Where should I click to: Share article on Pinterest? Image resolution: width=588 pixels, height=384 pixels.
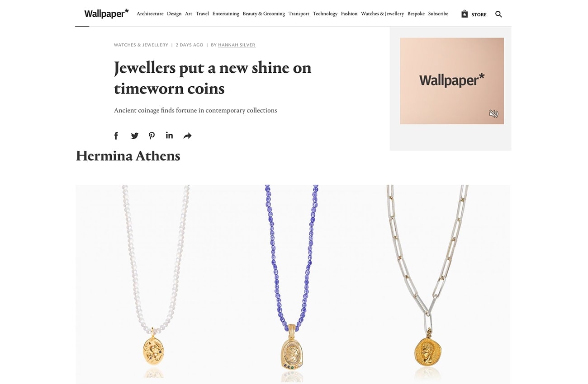(152, 136)
